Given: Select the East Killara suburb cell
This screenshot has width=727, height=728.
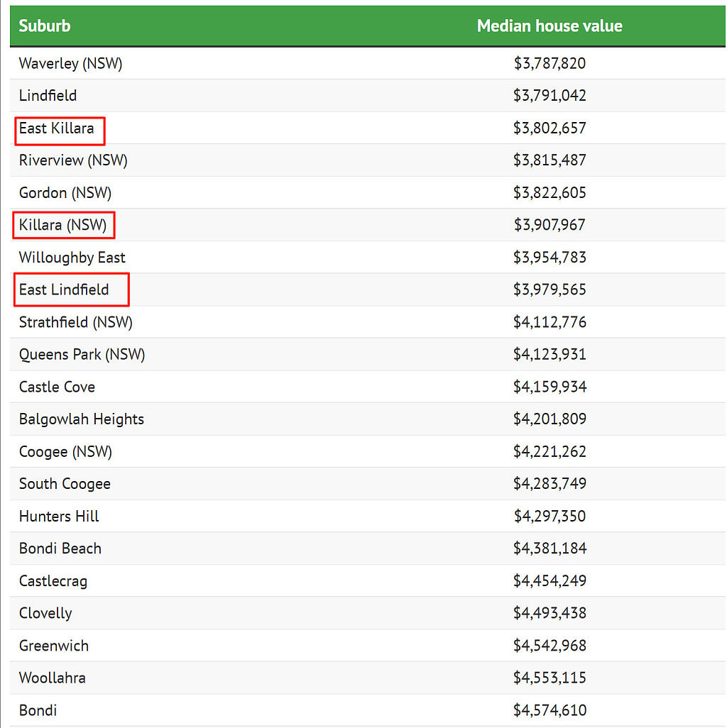Looking at the screenshot, I should pyautogui.click(x=56, y=128).
